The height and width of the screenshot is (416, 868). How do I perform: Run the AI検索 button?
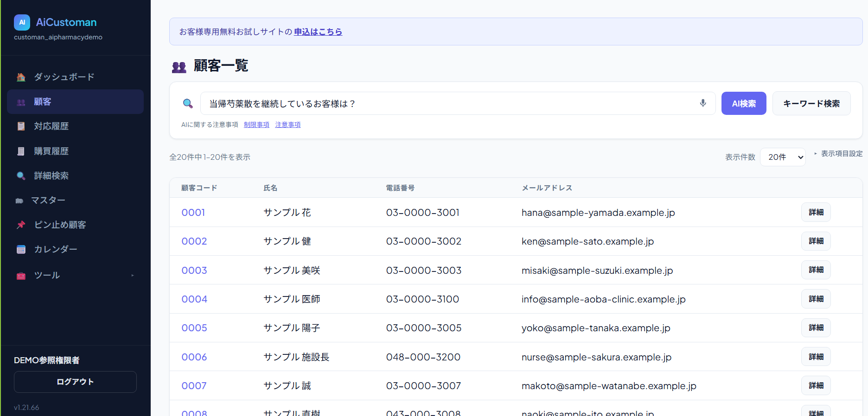point(744,103)
